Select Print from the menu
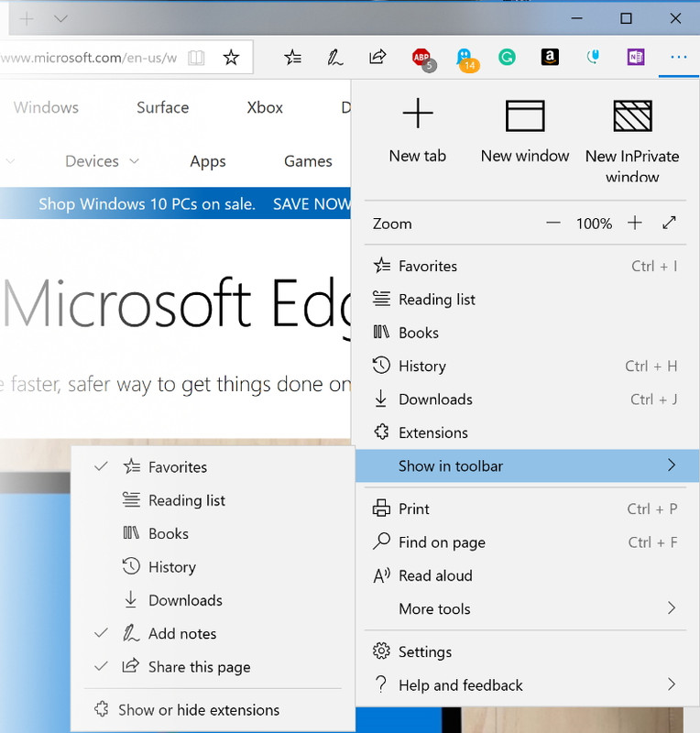Image resolution: width=700 pixels, height=733 pixels. point(525,509)
